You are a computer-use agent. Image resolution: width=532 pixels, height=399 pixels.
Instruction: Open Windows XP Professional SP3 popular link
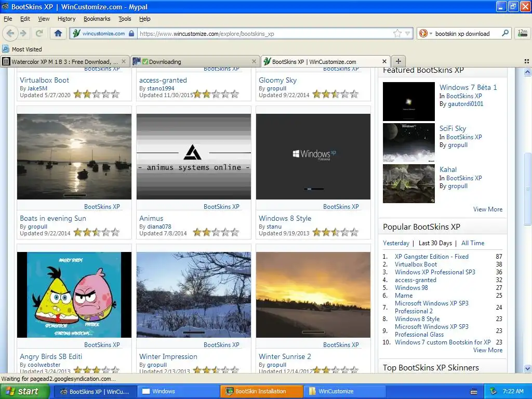click(435, 272)
